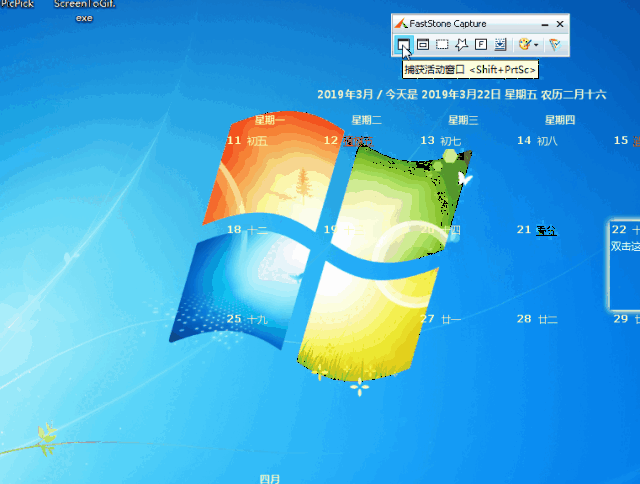
Task: Select calendar day 11 初五
Action: [247, 141]
